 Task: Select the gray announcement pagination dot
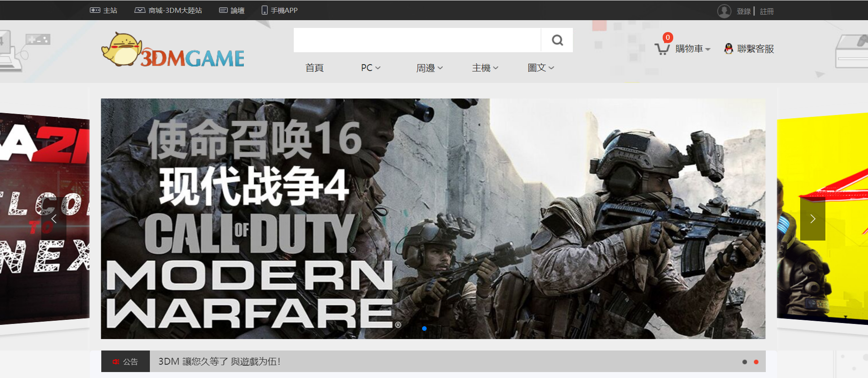[745, 362]
